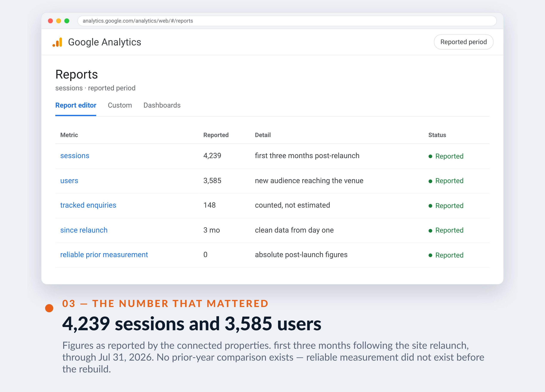
Task: Click detail 'counted, not estimated'
Action: pyautogui.click(x=292, y=205)
